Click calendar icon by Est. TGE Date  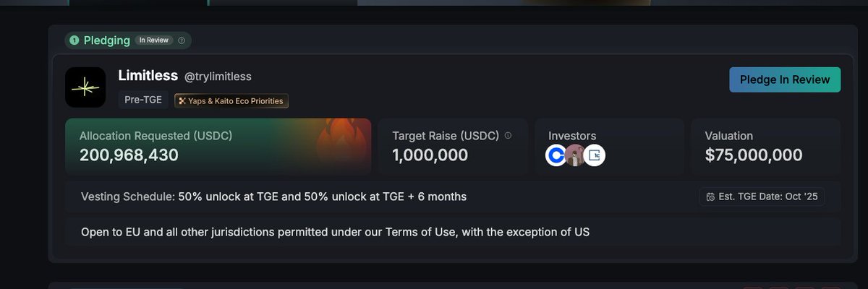[x=710, y=197]
